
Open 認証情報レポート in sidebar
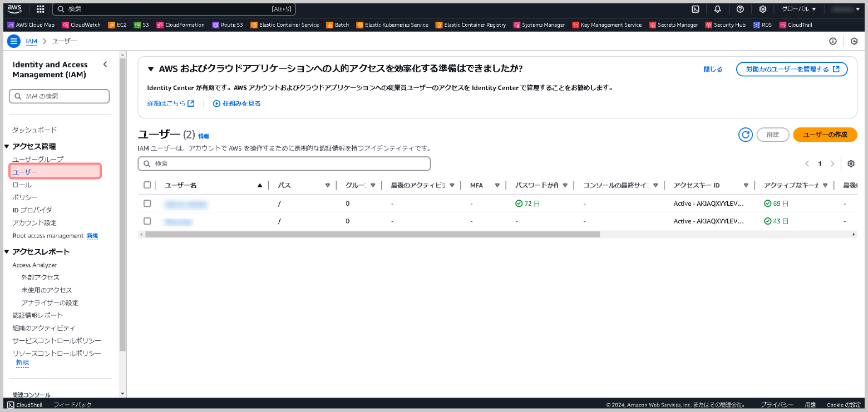(x=38, y=315)
